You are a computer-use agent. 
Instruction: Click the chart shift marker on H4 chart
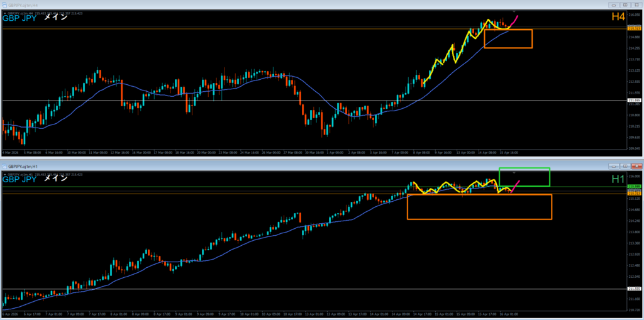515,12
